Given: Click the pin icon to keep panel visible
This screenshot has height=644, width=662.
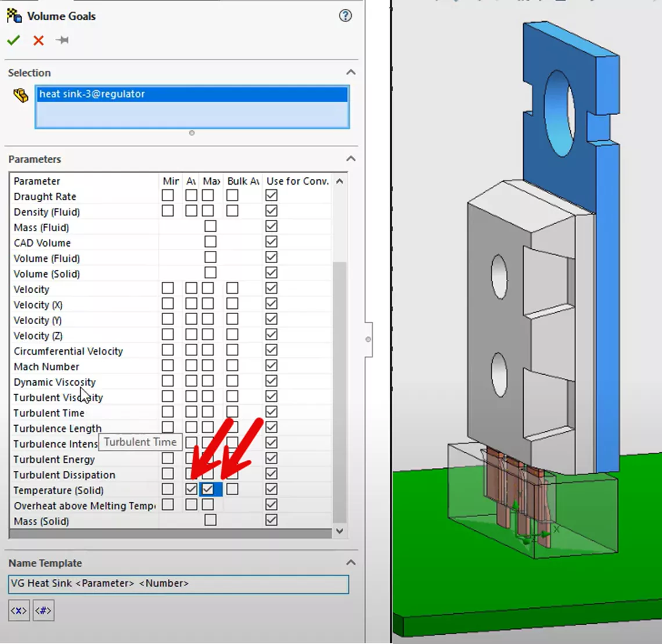Looking at the screenshot, I should click(x=62, y=40).
